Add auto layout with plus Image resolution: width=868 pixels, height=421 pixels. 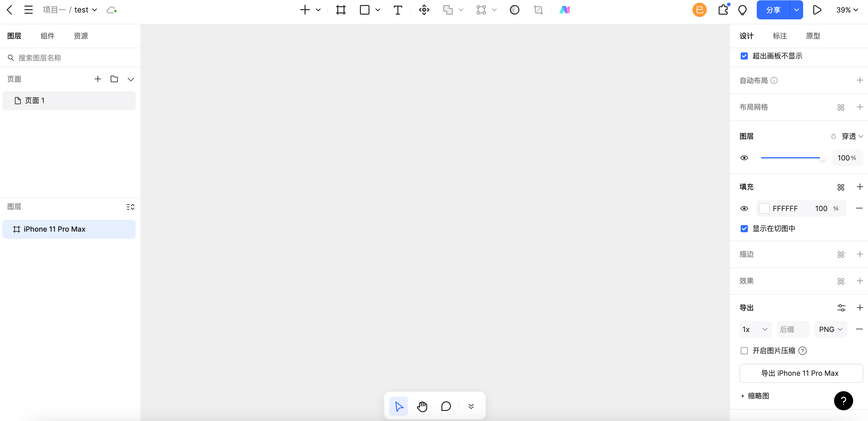tap(860, 80)
